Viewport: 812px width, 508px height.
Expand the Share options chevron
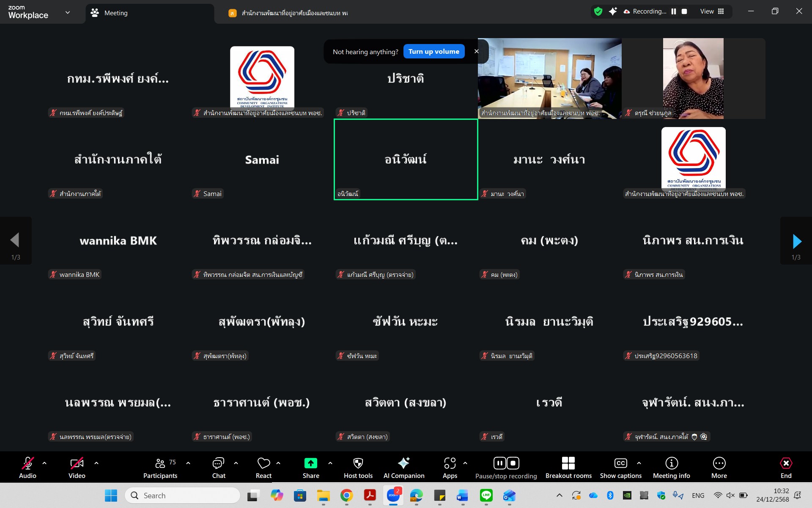(x=330, y=463)
